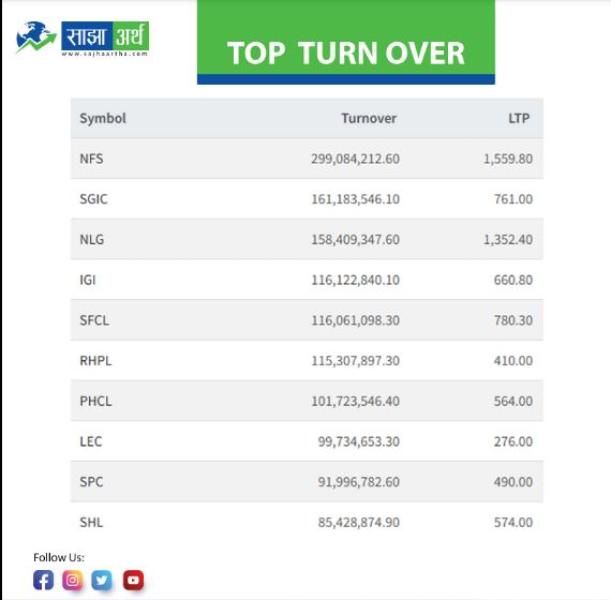Sort by Turnover column header
Screen dimensions: 611x600
[368, 118]
